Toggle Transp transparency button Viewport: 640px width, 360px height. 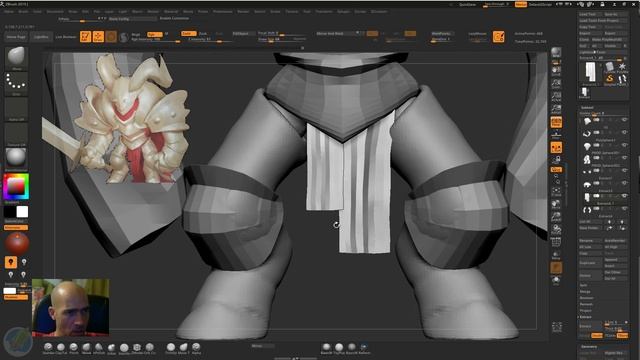(556, 255)
